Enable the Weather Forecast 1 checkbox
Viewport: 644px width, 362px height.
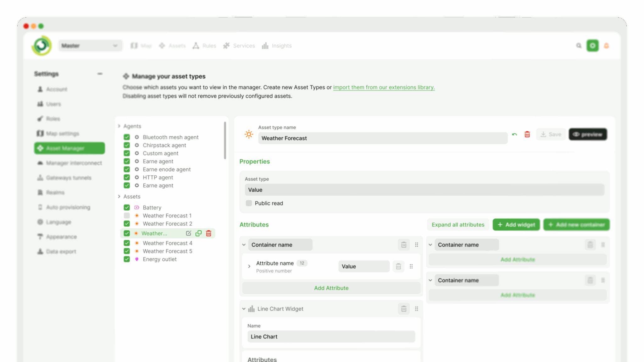(x=127, y=216)
